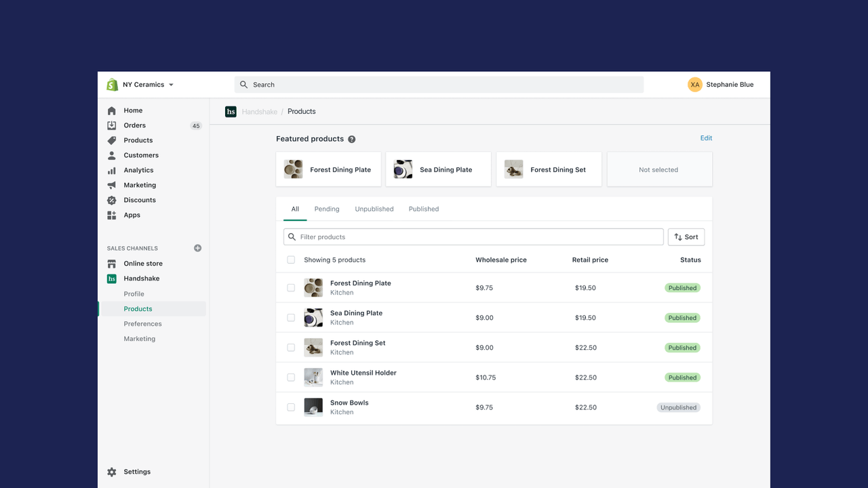The image size is (868, 488).
Task: Select the Customers icon in the sidebar
Action: pyautogui.click(x=112, y=155)
